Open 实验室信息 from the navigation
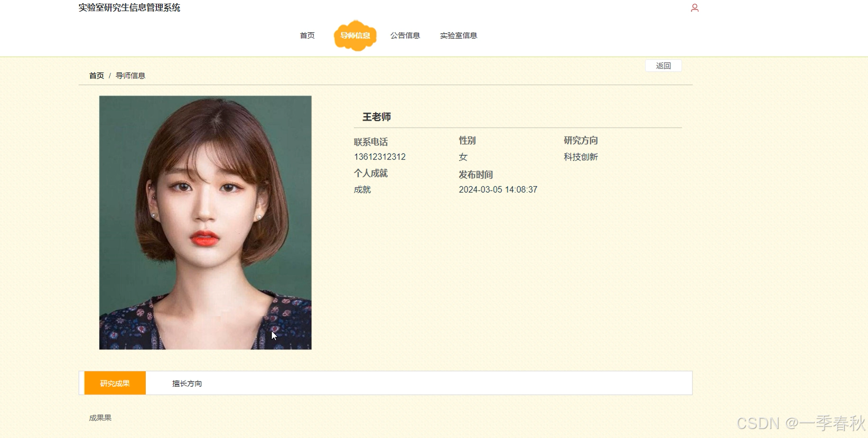The image size is (868, 438). click(x=459, y=35)
